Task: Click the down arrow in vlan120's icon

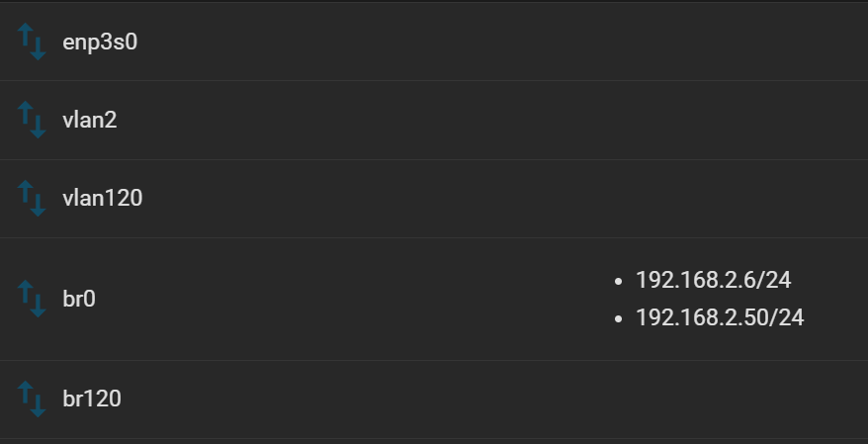Action: pos(38,205)
